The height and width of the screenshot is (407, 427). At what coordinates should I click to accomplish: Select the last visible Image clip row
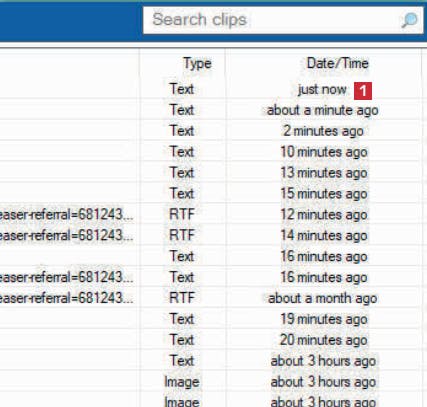(x=213, y=400)
